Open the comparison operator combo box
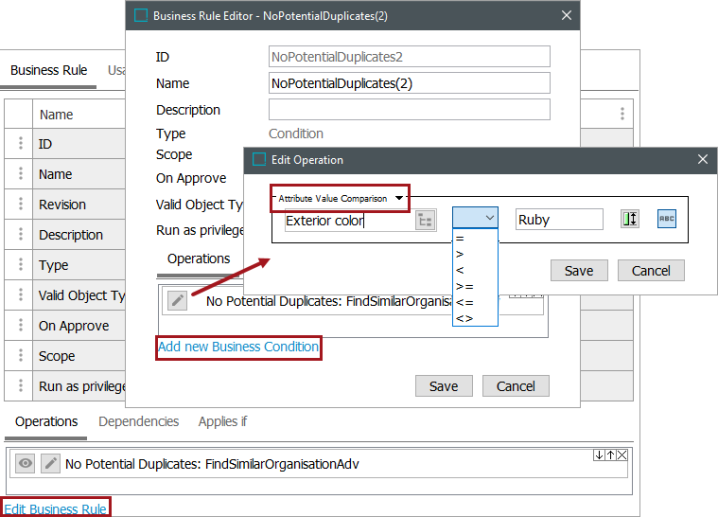 475,218
